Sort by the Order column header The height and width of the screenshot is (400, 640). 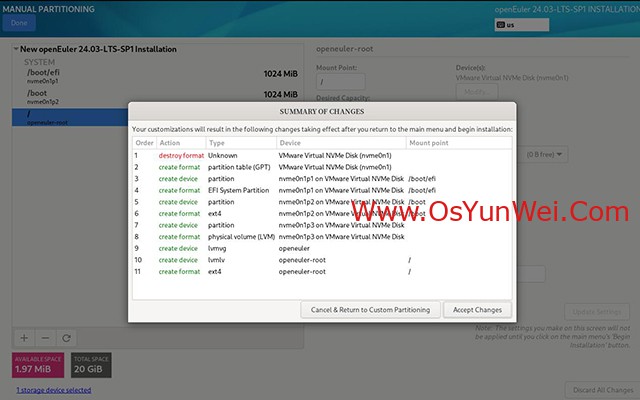click(144, 143)
